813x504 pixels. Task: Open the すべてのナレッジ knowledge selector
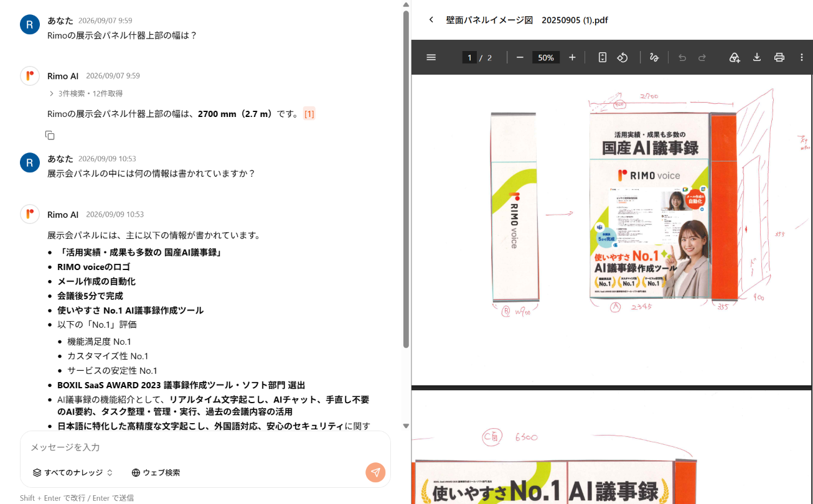73,472
